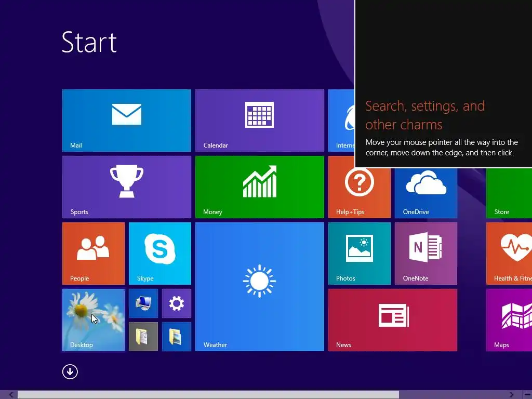Open the Health & Fitness tile
Image resolution: width=532 pixels, height=399 pixels.
[x=509, y=254]
